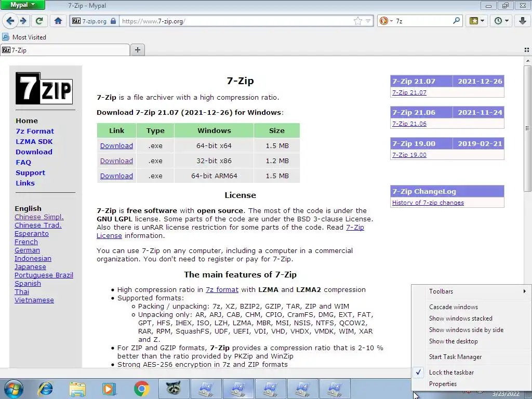Switch language to Esperanto
The height and width of the screenshot is (399, 532).
click(32, 233)
